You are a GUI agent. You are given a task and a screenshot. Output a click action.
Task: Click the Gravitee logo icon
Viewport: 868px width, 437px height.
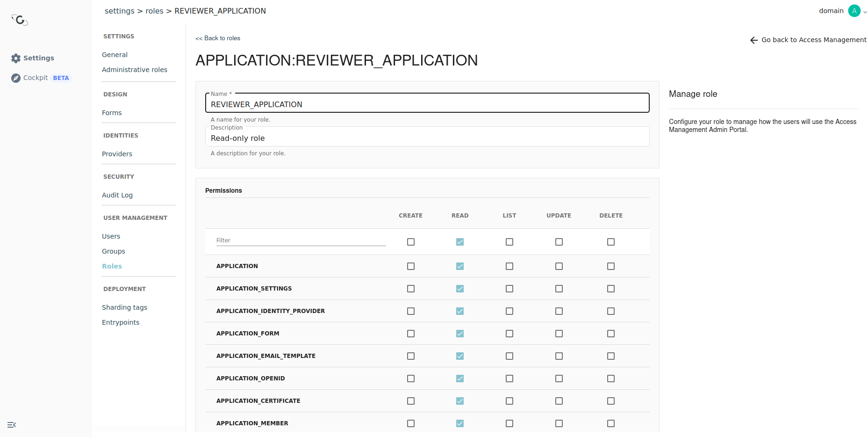coord(20,20)
